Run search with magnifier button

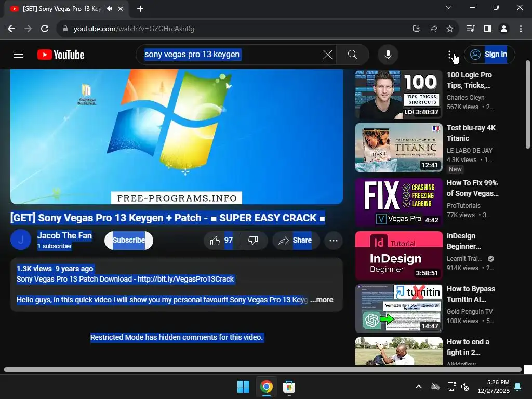pos(353,55)
